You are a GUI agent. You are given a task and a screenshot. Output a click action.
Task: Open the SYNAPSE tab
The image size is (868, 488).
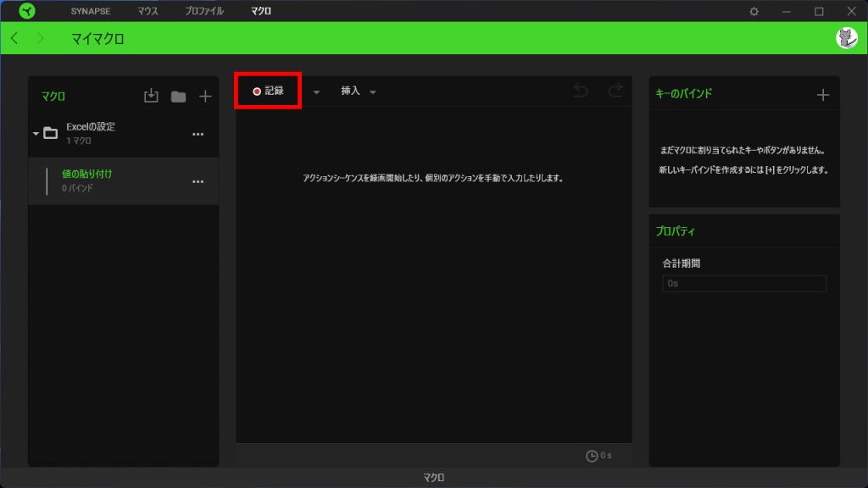click(90, 11)
